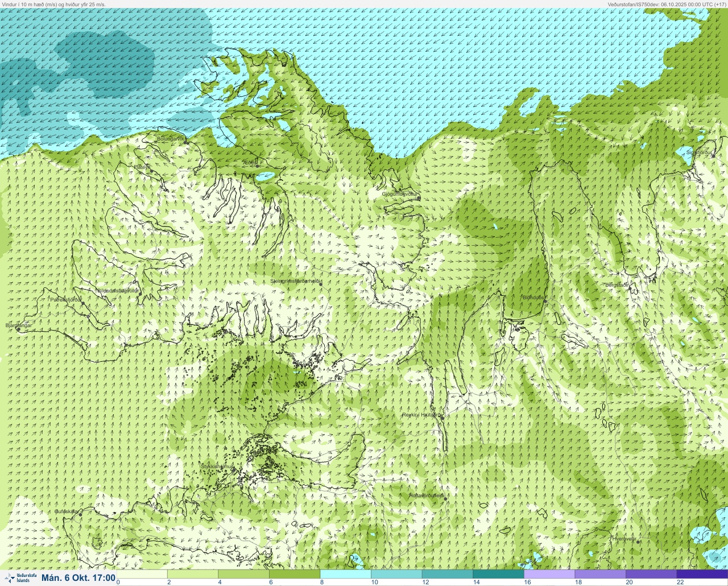
Task: Click the Blönduós station label
Action: pyautogui.click(x=533, y=298)
